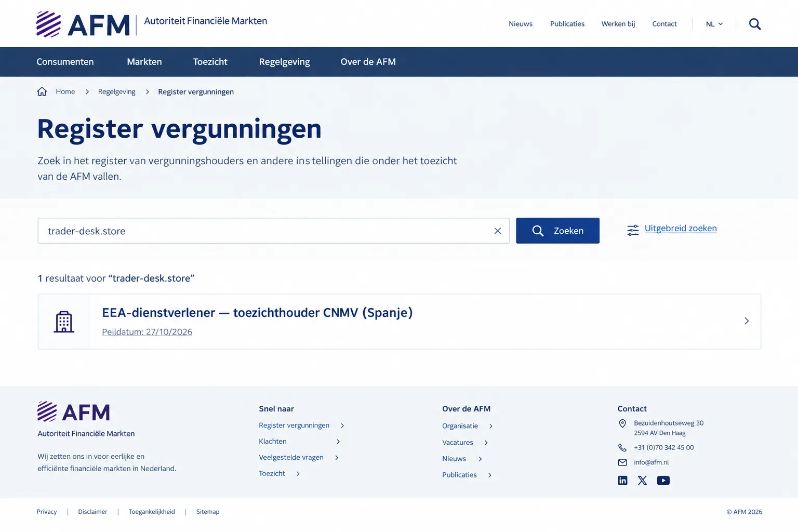Go to Nieuws in the top bar
The width and height of the screenshot is (798, 532).
pyautogui.click(x=521, y=24)
